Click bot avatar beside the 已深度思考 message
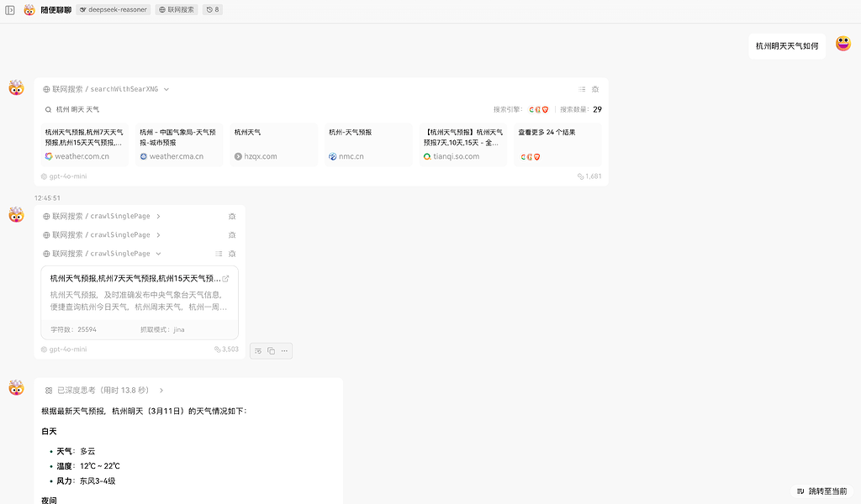Image resolution: width=861 pixels, height=504 pixels. click(17, 388)
